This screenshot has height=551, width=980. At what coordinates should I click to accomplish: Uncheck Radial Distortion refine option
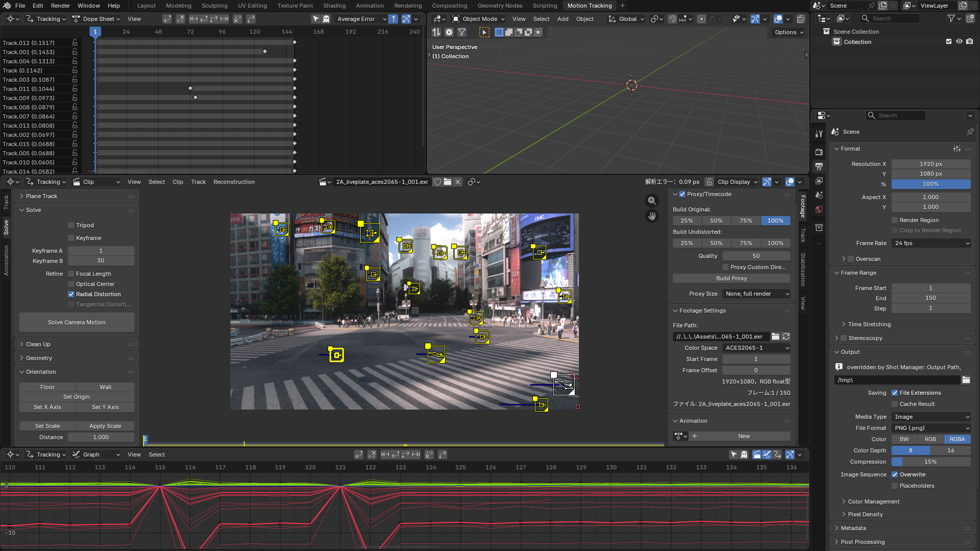pyautogui.click(x=71, y=294)
